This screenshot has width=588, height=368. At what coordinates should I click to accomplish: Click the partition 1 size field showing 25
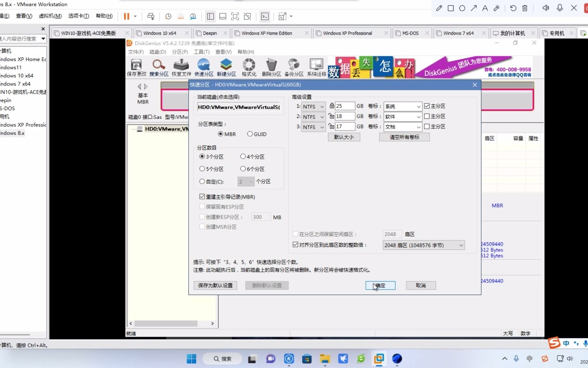pos(345,106)
